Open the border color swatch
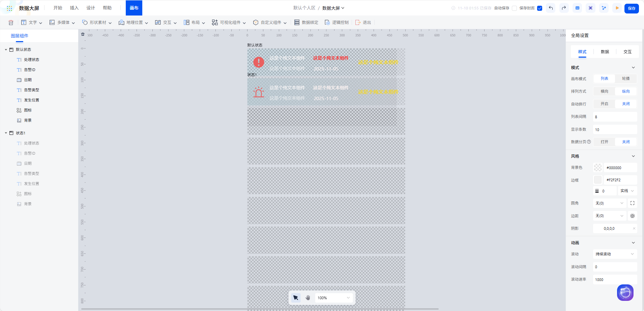644x311 pixels. click(x=597, y=180)
